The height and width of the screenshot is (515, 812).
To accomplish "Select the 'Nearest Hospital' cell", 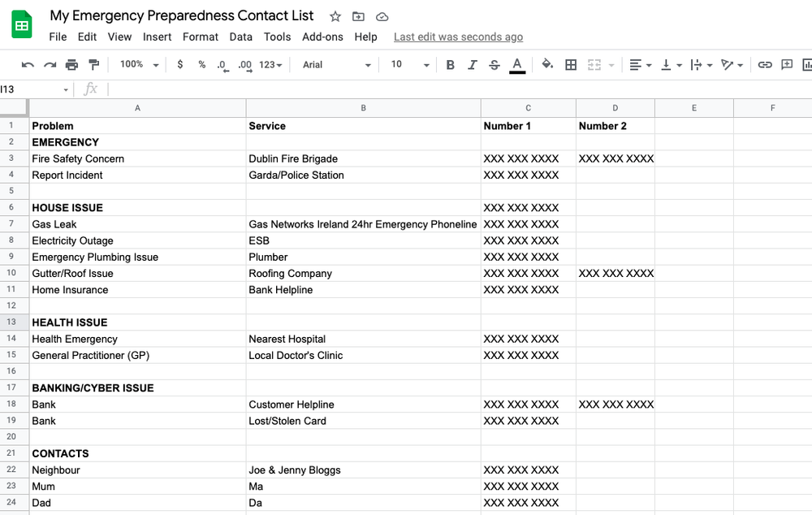I will coord(363,339).
